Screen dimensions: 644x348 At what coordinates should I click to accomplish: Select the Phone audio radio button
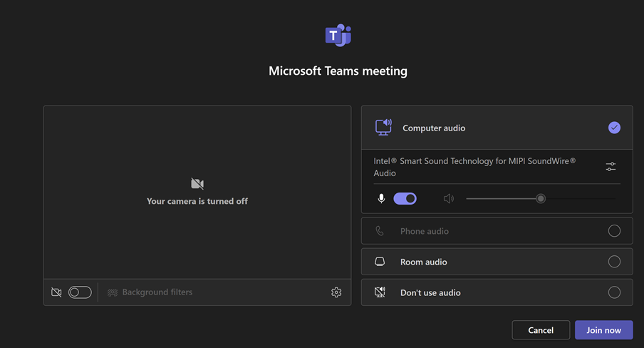point(614,231)
